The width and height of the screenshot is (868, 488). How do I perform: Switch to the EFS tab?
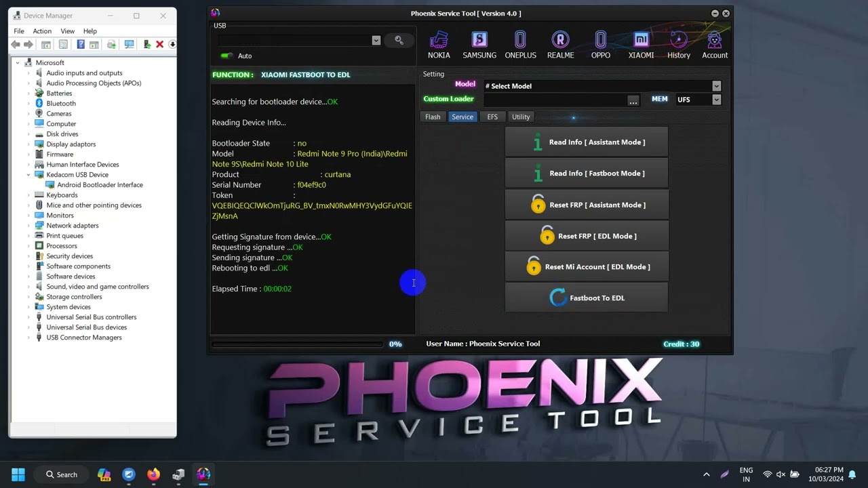492,117
